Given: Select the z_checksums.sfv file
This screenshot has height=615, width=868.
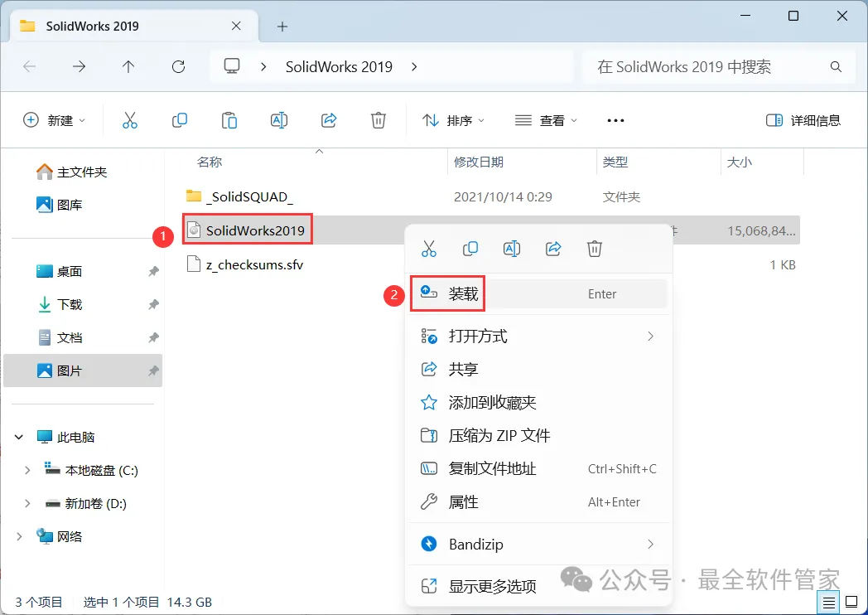Looking at the screenshot, I should pos(245,265).
